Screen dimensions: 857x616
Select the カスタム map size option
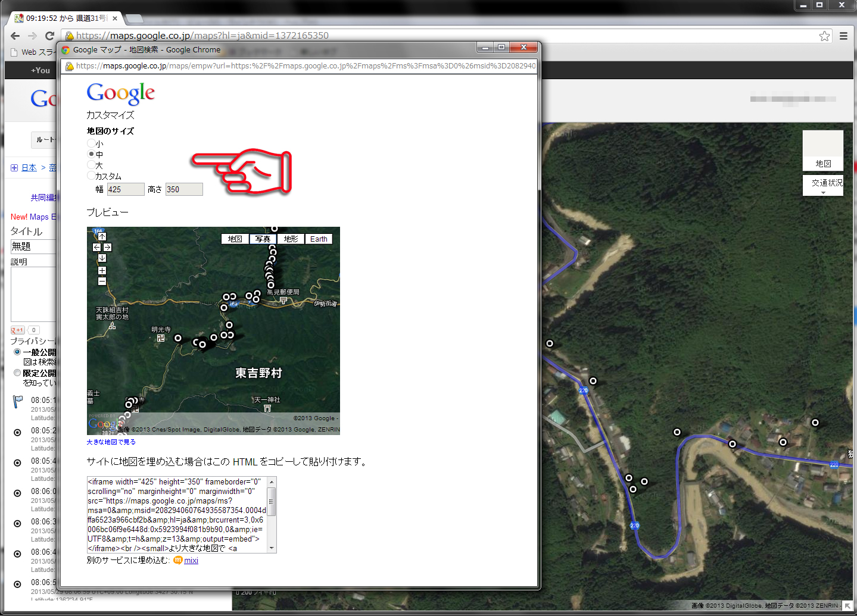[x=91, y=176]
